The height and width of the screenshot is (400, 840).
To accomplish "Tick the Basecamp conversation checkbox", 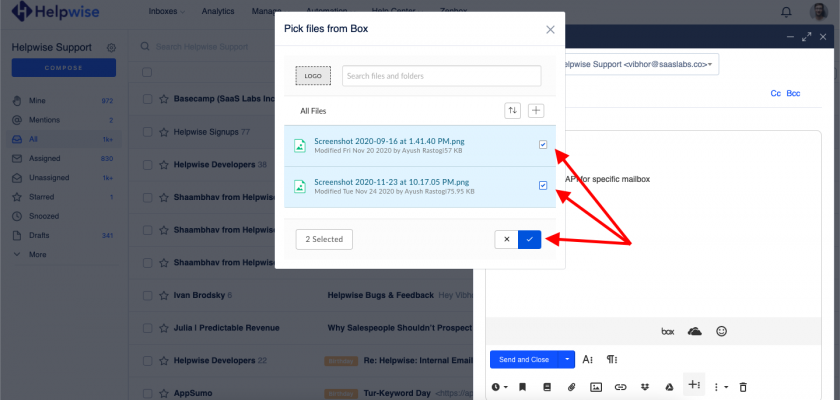I will pos(147,101).
